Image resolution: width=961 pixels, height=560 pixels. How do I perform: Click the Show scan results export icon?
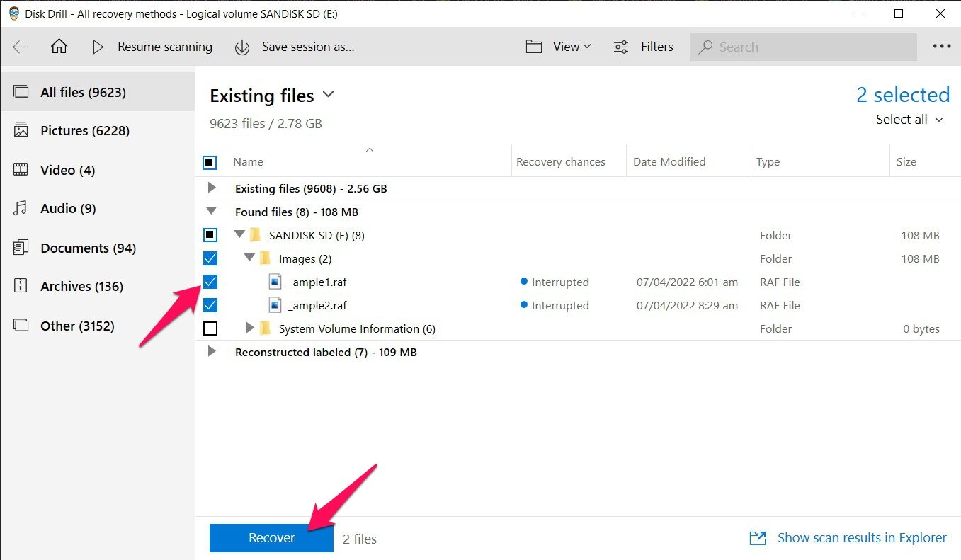(758, 539)
